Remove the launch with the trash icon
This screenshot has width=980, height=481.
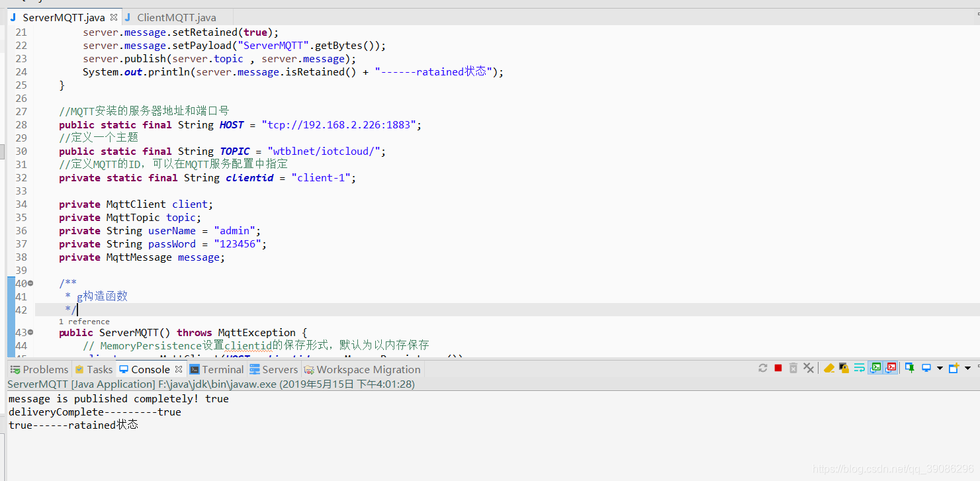(793, 368)
